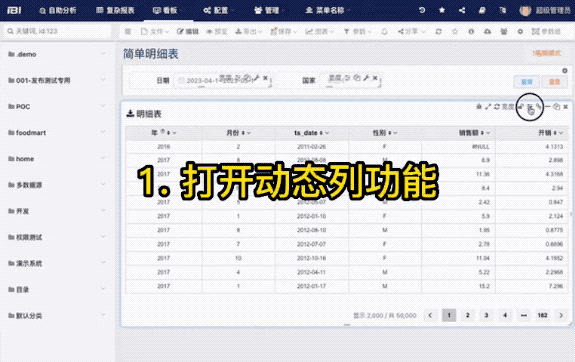The width and height of the screenshot is (575, 362).
Task: Click the keyword search input field
Action: tap(57, 31)
